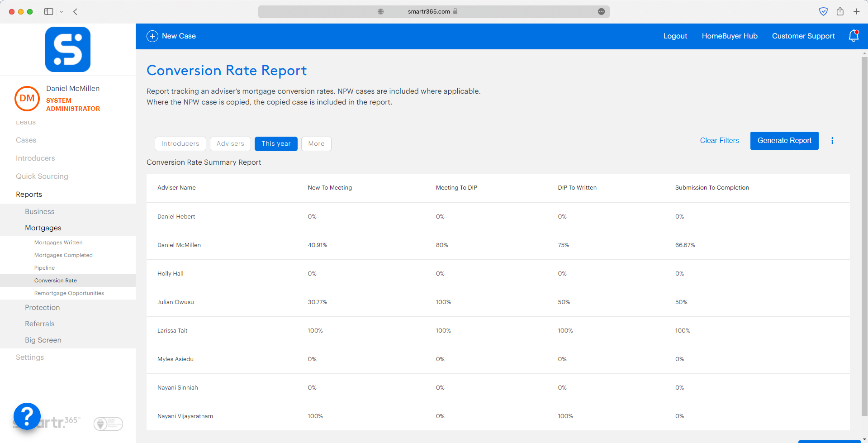Click Submission To Completion column header

pos(712,188)
